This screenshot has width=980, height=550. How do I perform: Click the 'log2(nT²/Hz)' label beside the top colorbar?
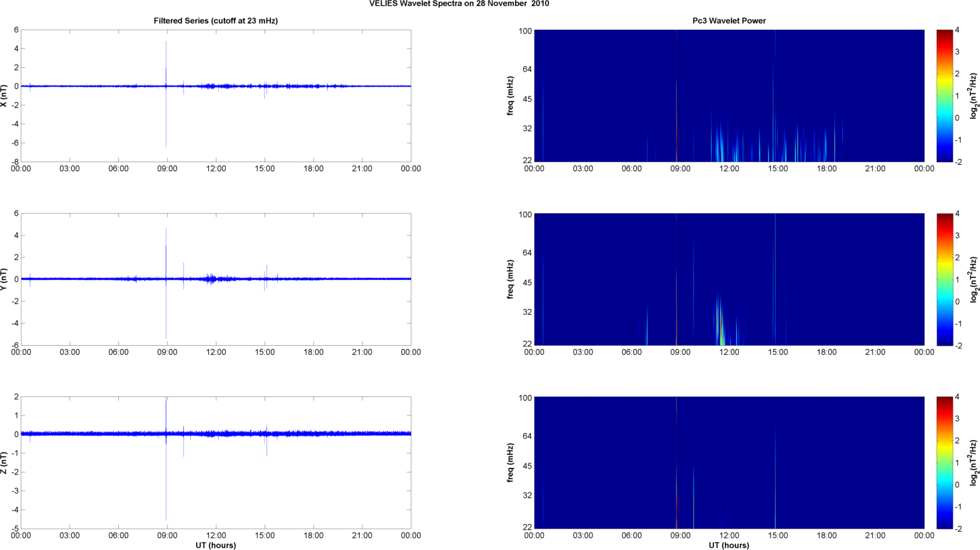973,96
